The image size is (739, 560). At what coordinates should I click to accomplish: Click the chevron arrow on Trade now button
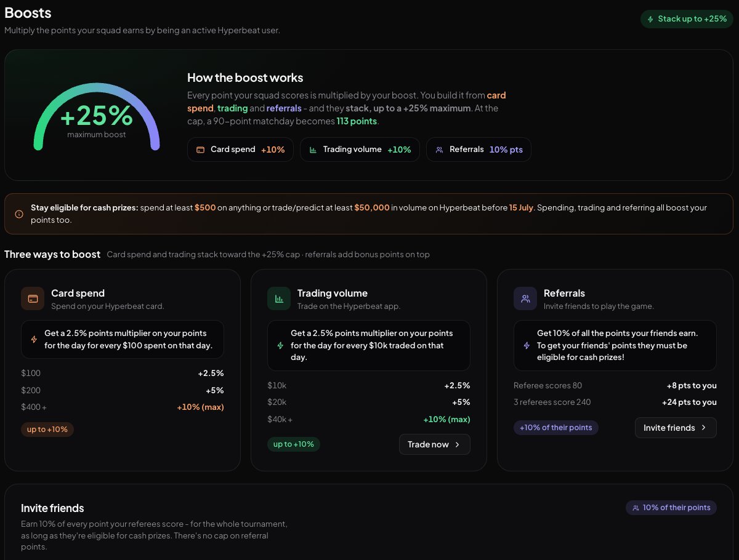pos(457,444)
